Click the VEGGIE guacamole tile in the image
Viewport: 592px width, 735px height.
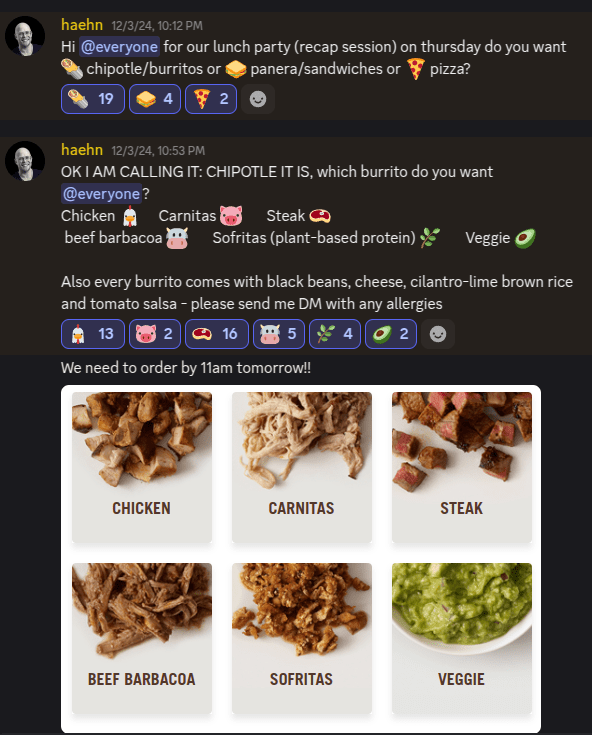pyautogui.click(x=462, y=638)
